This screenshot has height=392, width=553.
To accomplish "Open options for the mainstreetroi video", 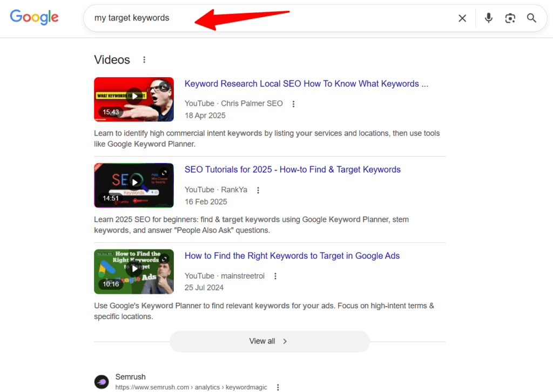I will click(x=275, y=276).
